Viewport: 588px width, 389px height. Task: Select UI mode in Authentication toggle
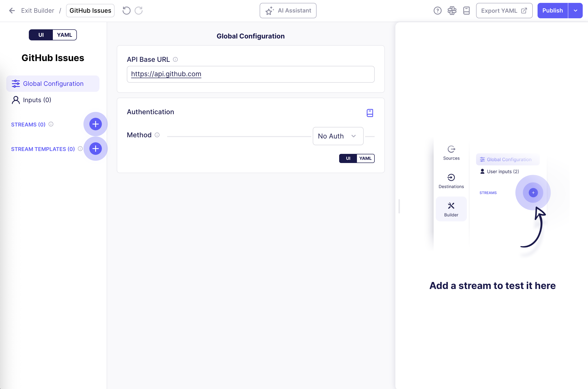coord(348,158)
